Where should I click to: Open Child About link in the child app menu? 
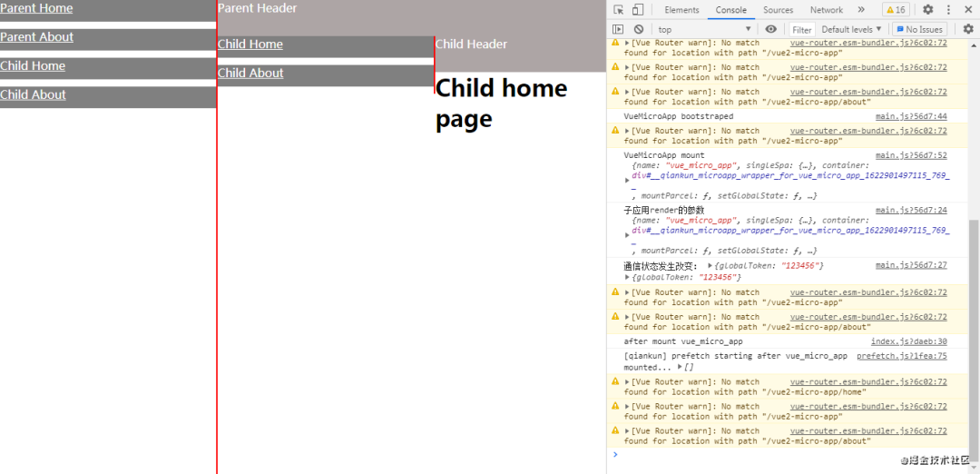tap(250, 74)
